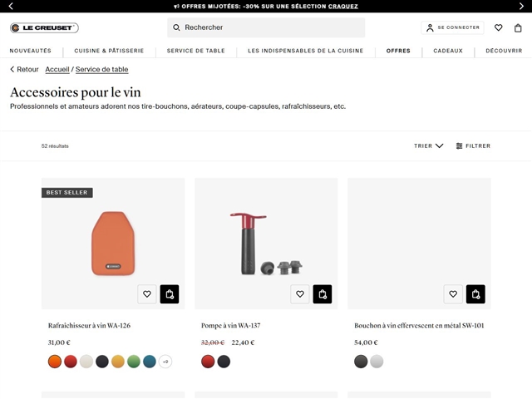The image size is (532, 399).
Task: Click the 22,40 € discounted price
Action: tap(243, 342)
